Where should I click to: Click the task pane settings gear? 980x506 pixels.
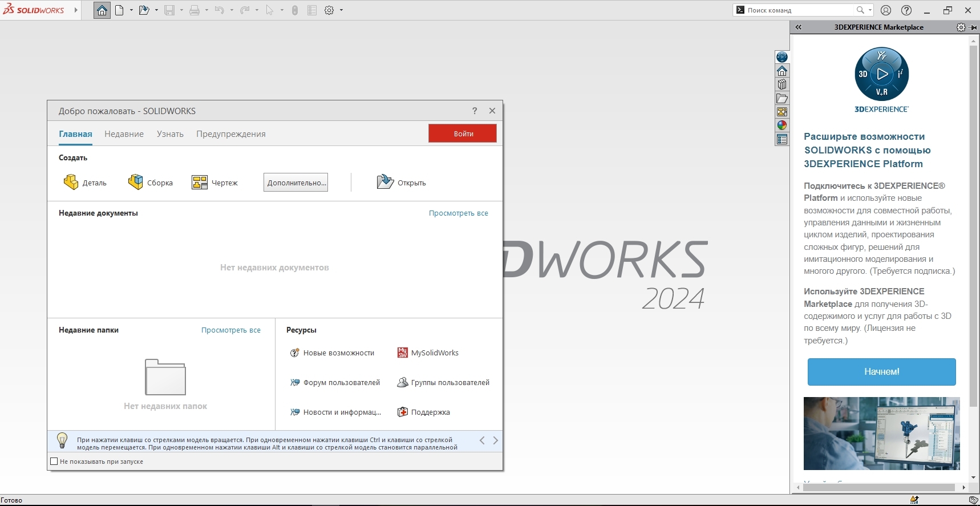pyautogui.click(x=961, y=27)
